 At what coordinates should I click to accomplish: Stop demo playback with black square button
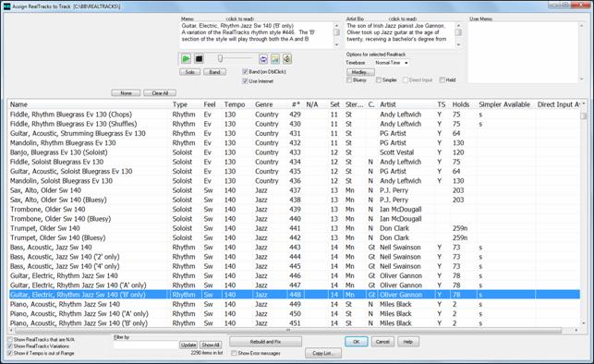[x=199, y=59]
